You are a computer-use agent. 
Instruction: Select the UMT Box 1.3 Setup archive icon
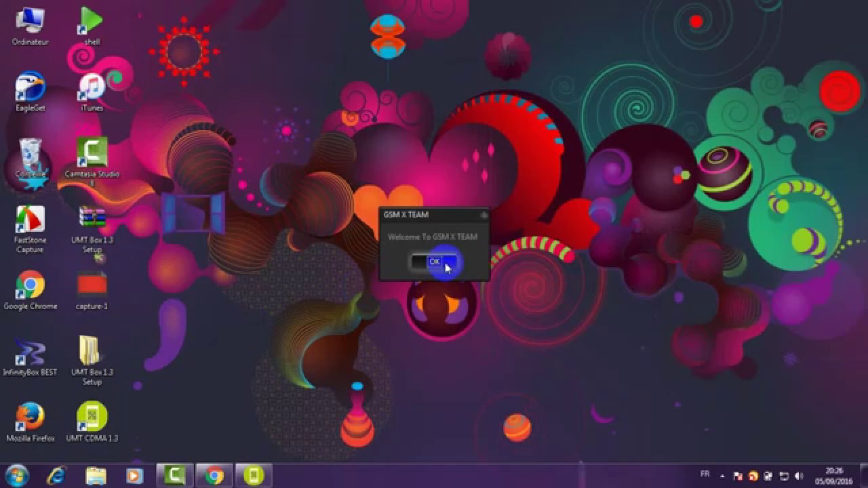pyautogui.click(x=92, y=229)
